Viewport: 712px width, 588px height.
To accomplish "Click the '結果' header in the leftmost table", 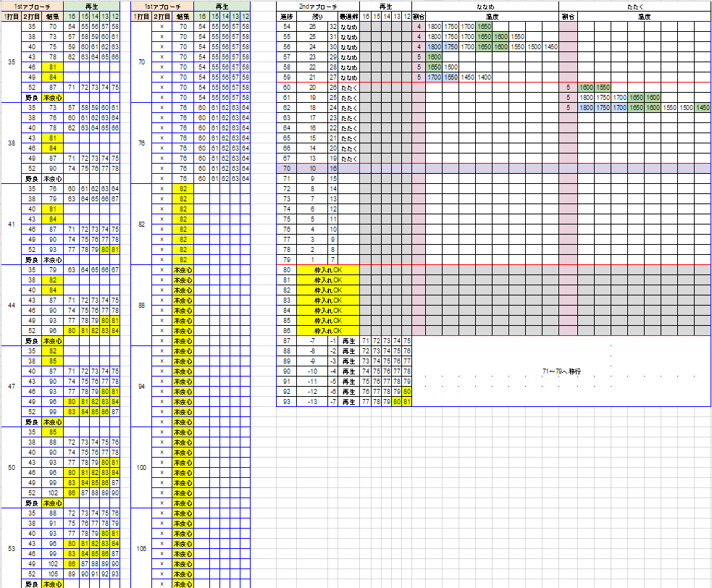I will pyautogui.click(x=53, y=17).
